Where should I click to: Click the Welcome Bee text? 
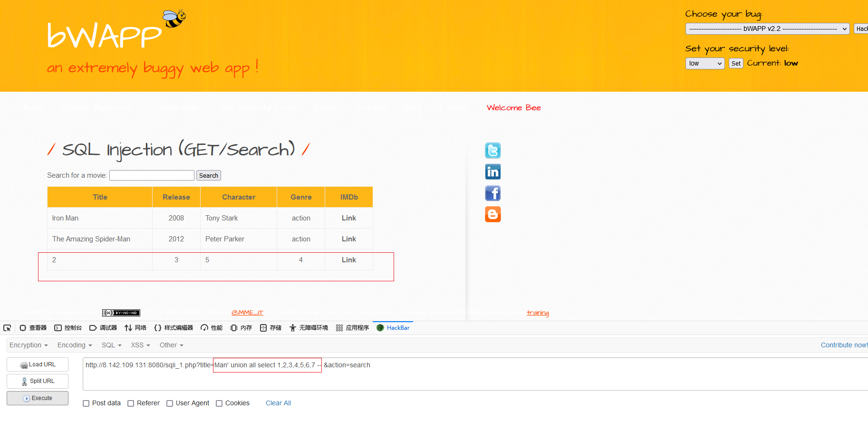point(514,108)
